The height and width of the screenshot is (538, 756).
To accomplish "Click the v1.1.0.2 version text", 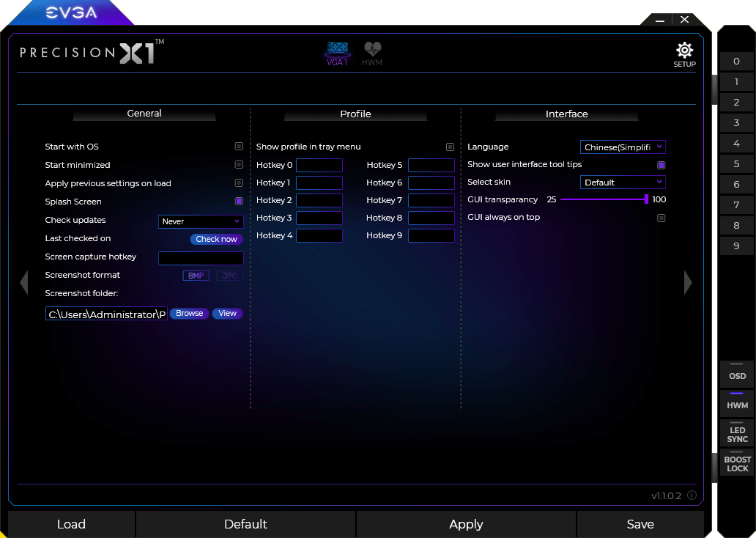I will point(666,495).
